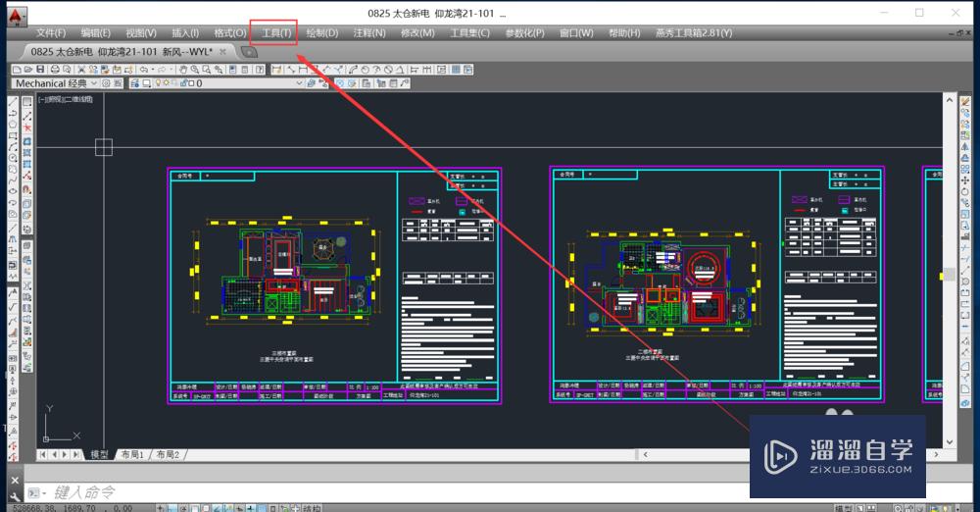
Task: Select the 0825 太仓新电 document tab
Action: click(122, 52)
